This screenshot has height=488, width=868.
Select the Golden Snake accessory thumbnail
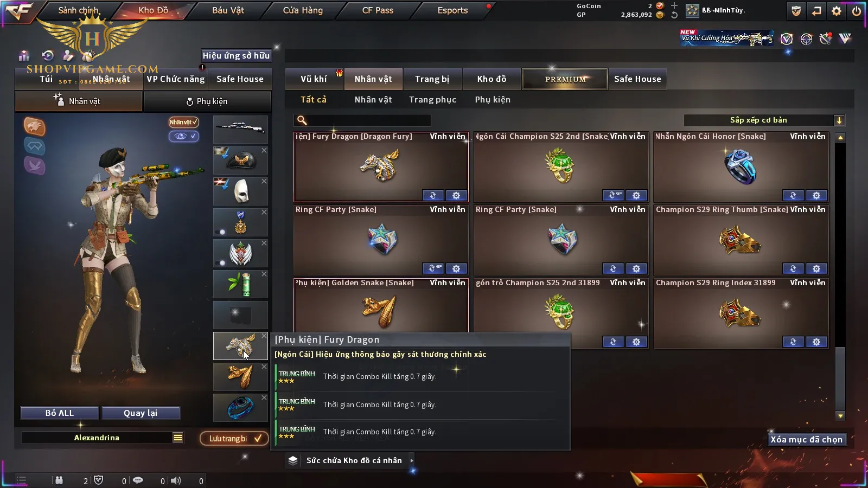tap(240, 377)
